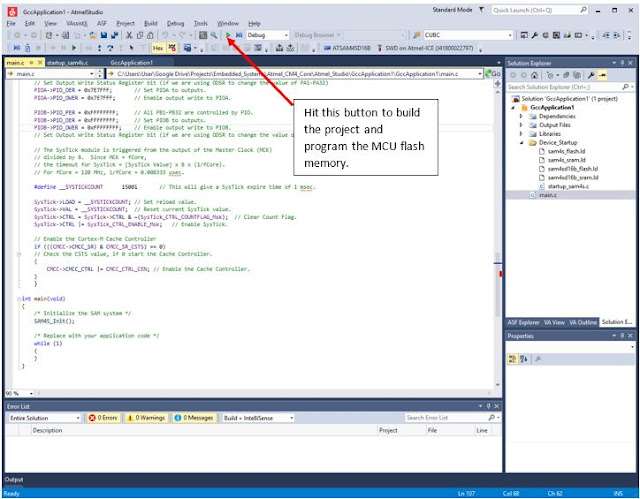
Task: Open the Entire Solution scope dropdown
Action: pos(44,418)
